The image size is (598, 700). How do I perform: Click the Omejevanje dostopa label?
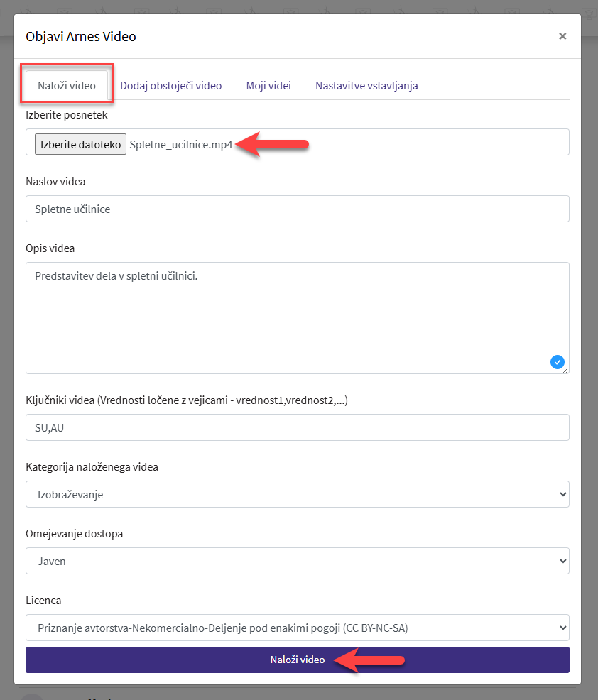74,533
